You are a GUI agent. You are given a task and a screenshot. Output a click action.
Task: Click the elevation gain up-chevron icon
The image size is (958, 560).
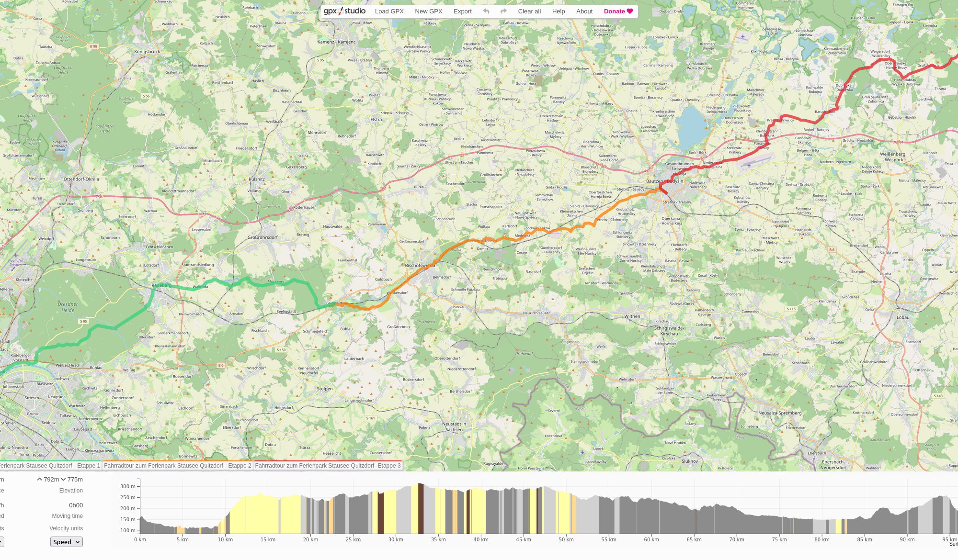[x=39, y=479]
